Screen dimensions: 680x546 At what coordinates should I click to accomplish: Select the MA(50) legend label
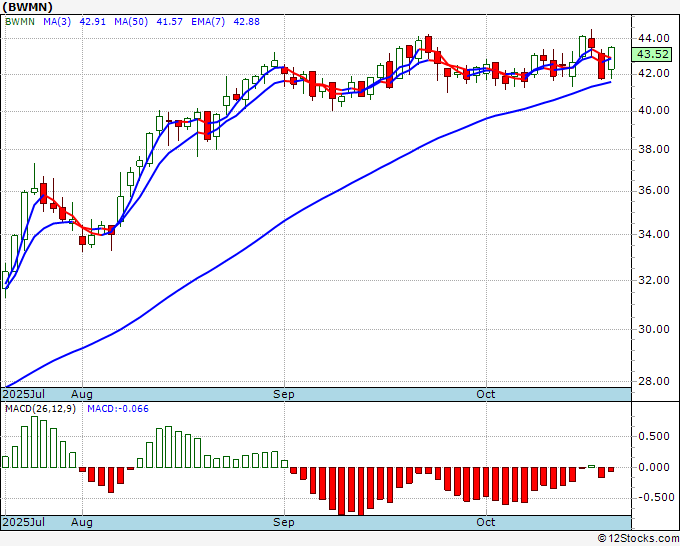[x=131, y=22]
